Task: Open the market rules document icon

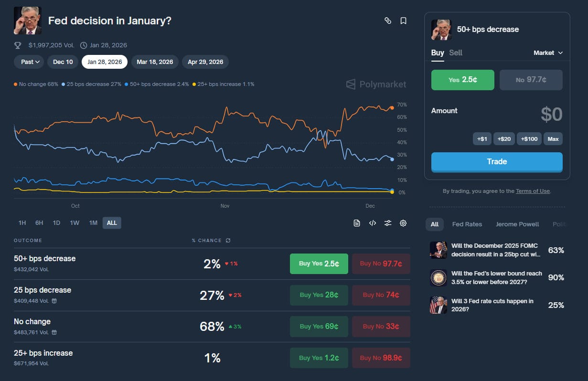Action: coord(357,223)
